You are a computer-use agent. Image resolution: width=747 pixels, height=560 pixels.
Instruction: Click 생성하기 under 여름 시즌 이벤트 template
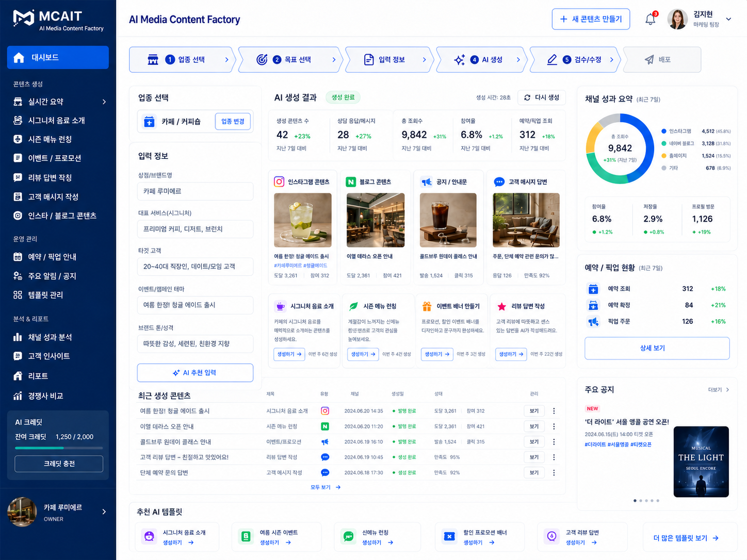click(275, 542)
